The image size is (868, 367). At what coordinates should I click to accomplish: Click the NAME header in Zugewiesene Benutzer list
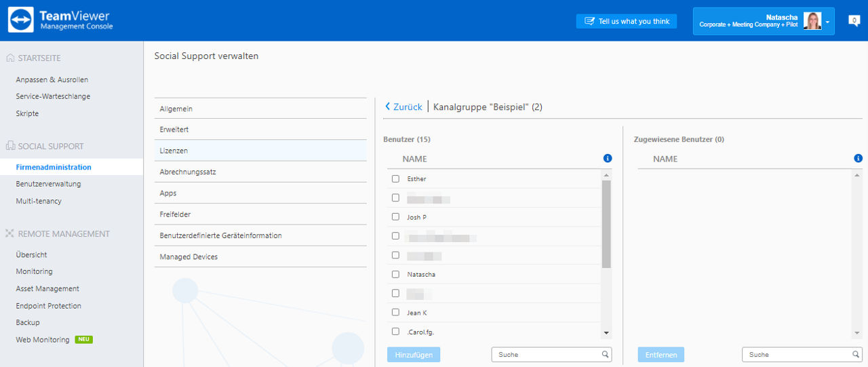click(665, 159)
